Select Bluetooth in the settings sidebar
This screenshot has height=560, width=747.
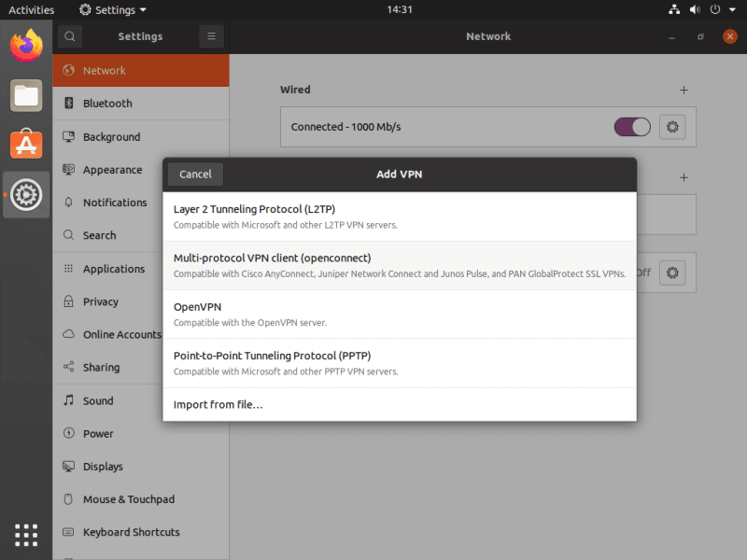[x=107, y=104]
